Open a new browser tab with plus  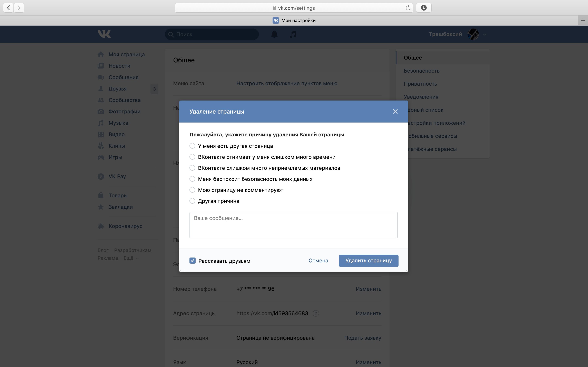pos(583,20)
